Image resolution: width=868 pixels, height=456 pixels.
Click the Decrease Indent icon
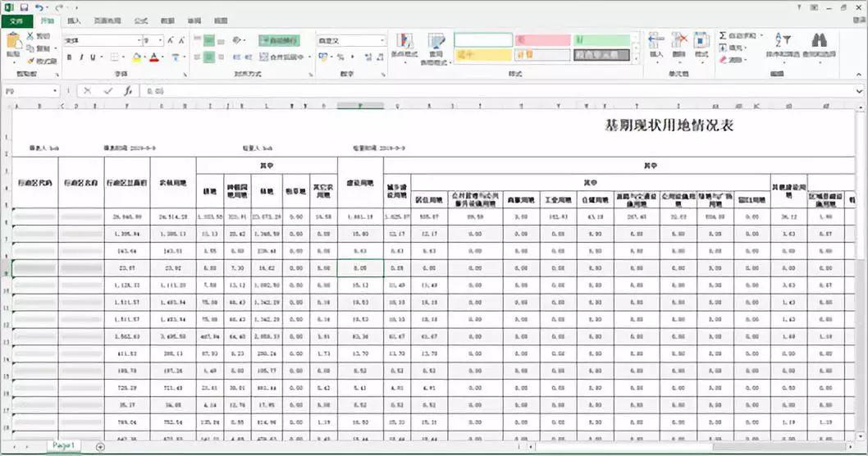tap(236, 57)
